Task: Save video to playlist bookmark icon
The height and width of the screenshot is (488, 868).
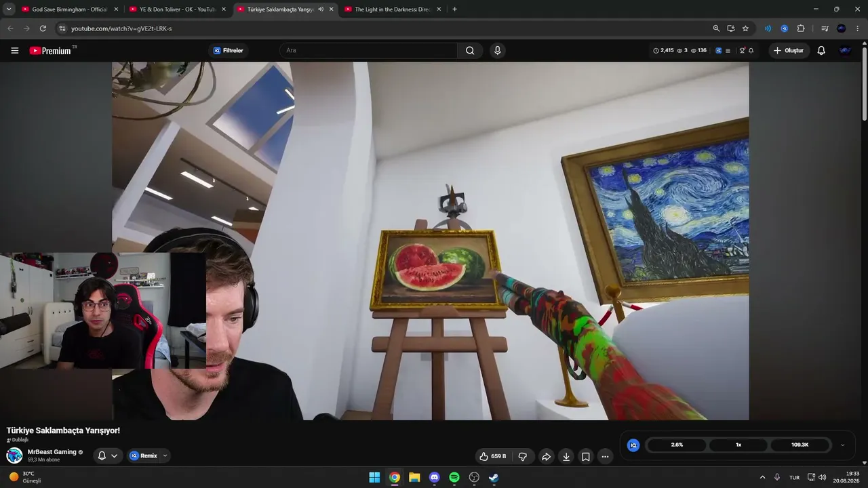Action: pos(586,456)
